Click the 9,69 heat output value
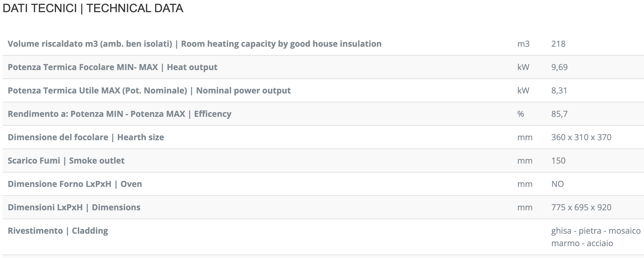 [559, 67]
